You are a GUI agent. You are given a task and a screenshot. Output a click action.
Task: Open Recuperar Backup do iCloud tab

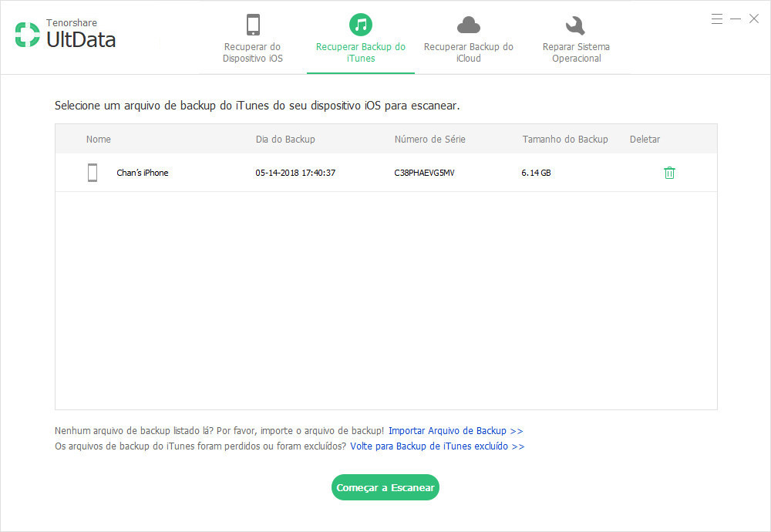(x=468, y=39)
